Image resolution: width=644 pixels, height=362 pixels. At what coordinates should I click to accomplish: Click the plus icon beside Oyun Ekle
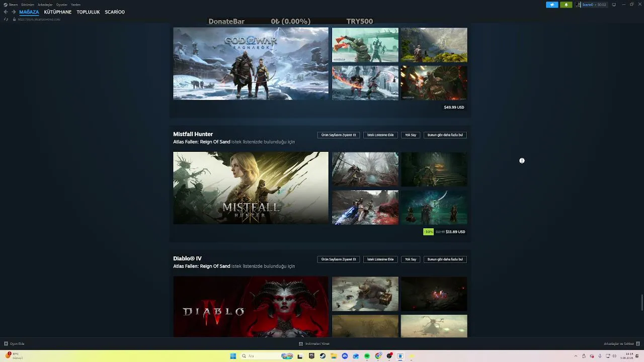(x=6, y=344)
